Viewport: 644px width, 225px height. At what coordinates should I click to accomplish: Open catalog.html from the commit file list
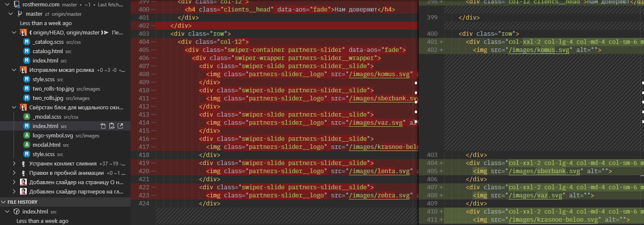48,51
